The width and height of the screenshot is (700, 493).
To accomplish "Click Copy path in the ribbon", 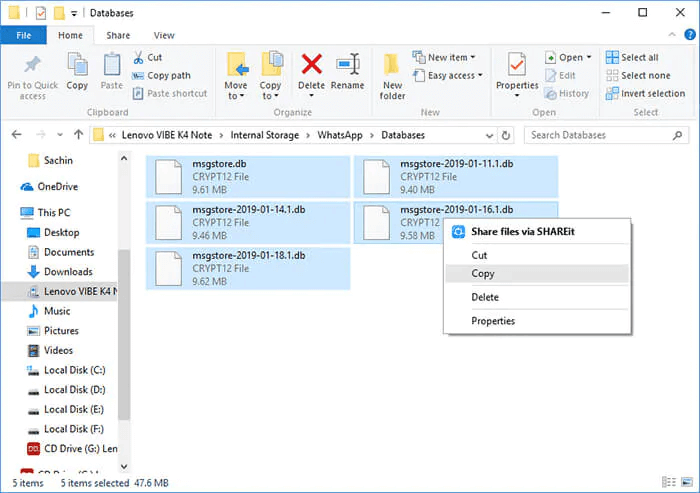I will 162,75.
